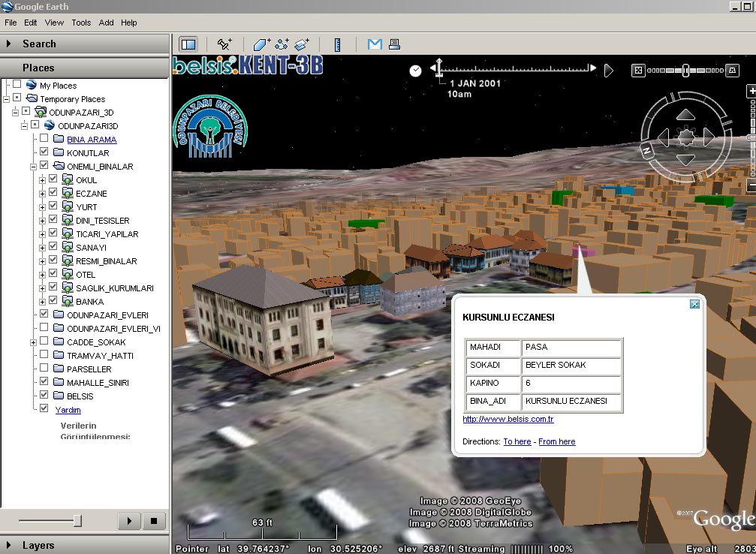
Task: Expand the CADDE_SOKAK folder
Action: (33, 342)
